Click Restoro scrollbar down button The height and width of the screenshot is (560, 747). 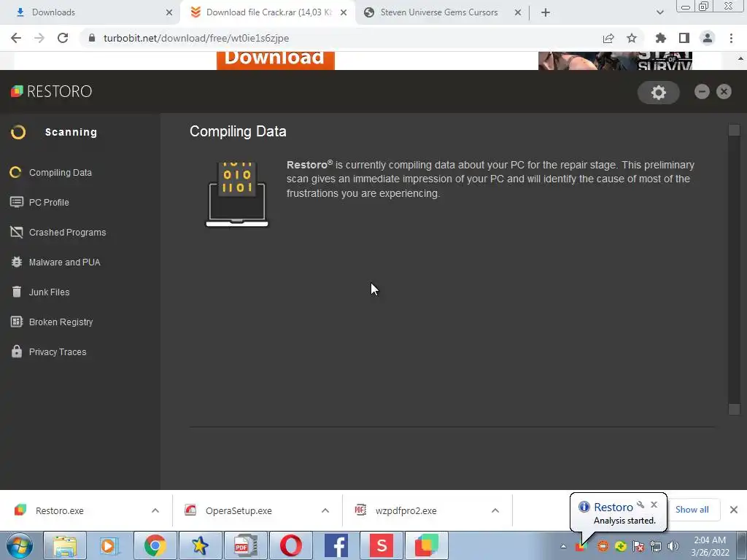tap(734, 409)
